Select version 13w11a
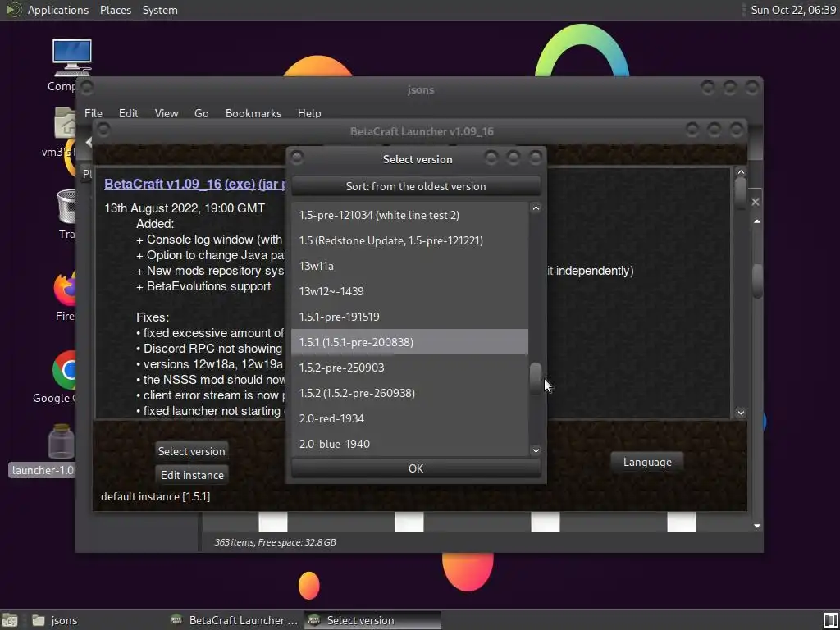The width and height of the screenshot is (840, 630). click(410, 266)
